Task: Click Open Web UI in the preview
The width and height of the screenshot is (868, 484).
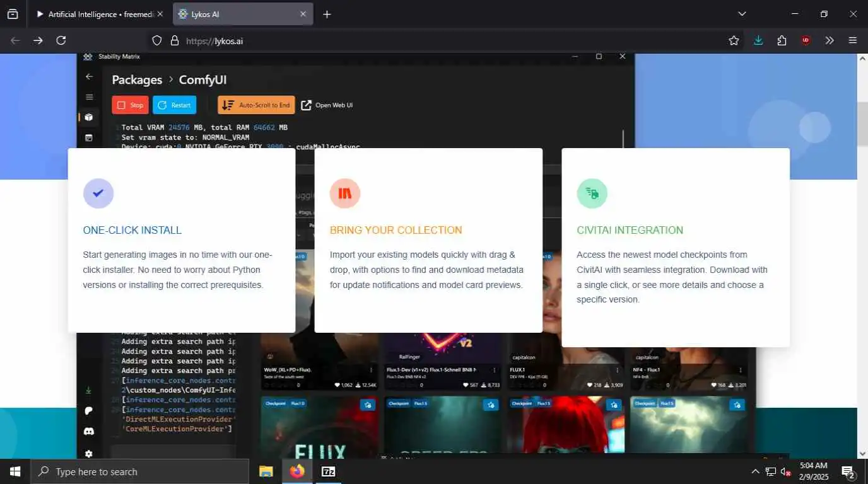Action: pyautogui.click(x=327, y=105)
